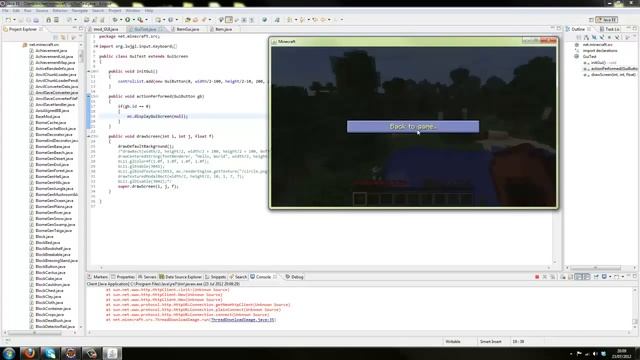Open the Windows Start button

[x=9, y=353]
